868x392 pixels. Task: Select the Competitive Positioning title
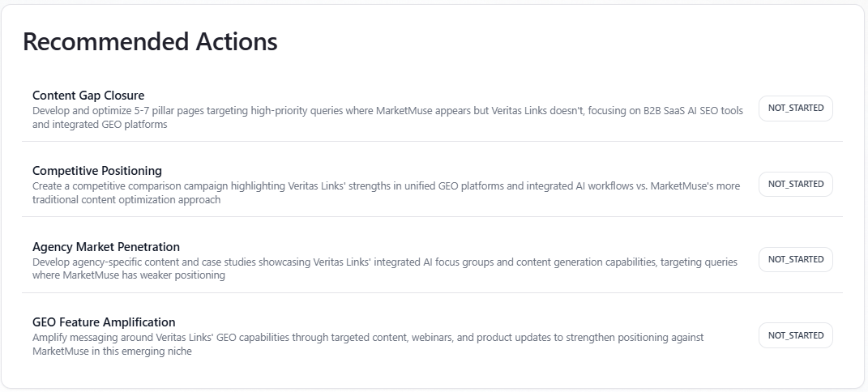coord(97,171)
